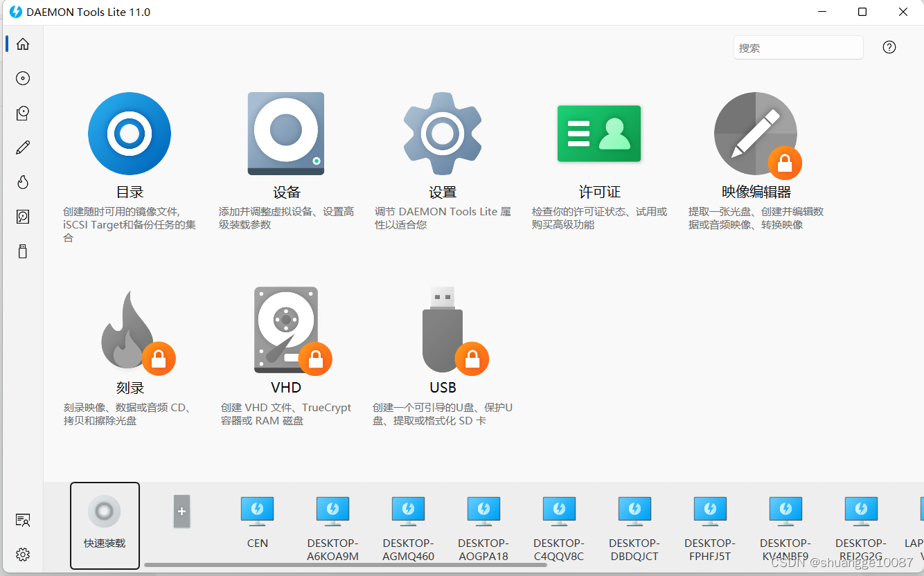Open the locked 映像编辑器 image editor tile
The image size is (924, 576).
[x=756, y=135]
